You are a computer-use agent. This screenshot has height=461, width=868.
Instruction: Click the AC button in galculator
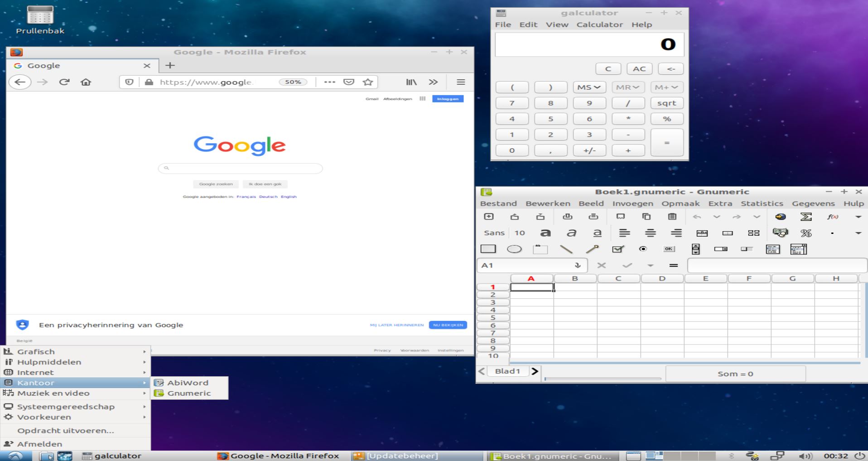click(639, 69)
